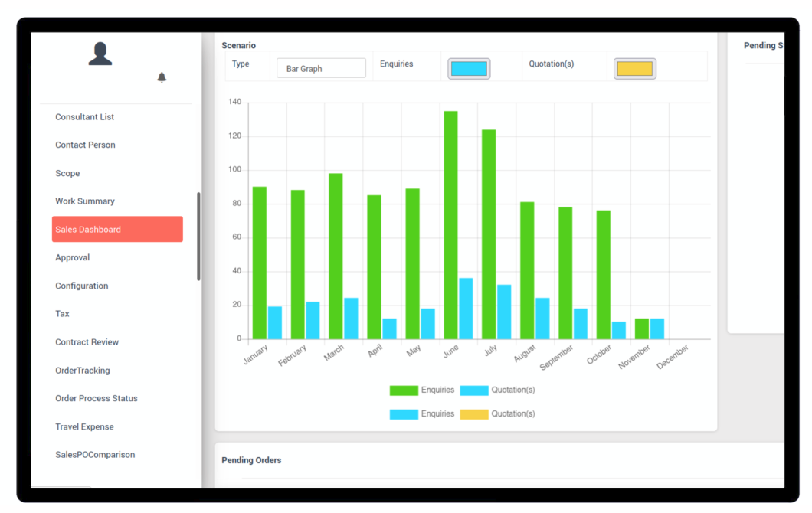Toggle green Enquiries legend entry
Screen dimensions: 812x513
coord(422,390)
